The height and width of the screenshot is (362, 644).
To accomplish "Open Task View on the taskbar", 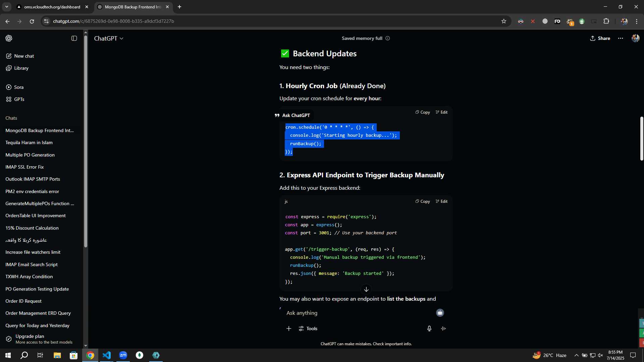I will coord(40,355).
